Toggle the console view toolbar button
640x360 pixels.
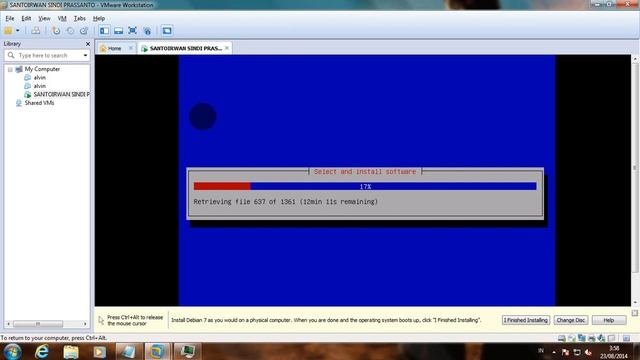pos(167,31)
